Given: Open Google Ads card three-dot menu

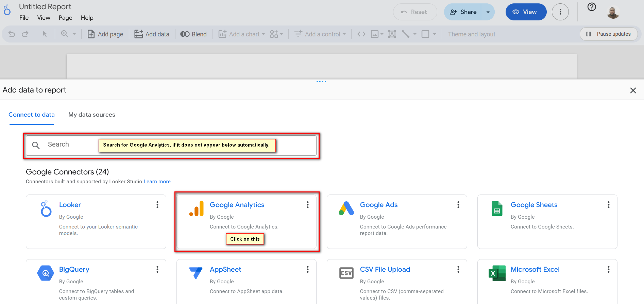Looking at the screenshot, I should coord(458,205).
